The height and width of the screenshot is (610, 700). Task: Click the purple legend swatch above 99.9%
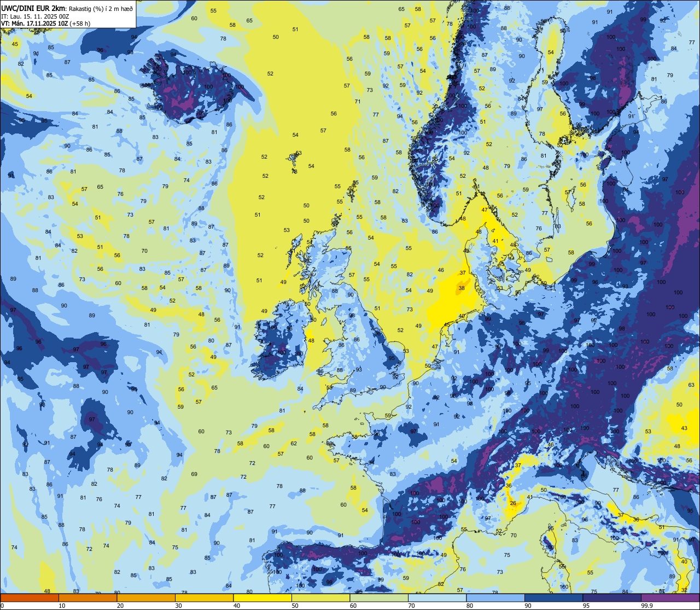[x=670, y=598]
